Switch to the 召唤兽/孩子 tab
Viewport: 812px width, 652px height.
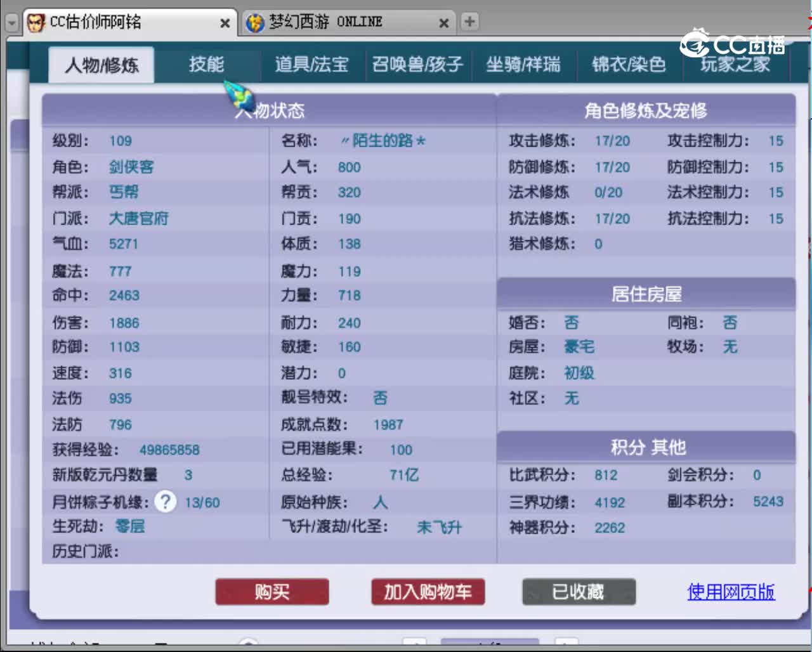coord(417,65)
